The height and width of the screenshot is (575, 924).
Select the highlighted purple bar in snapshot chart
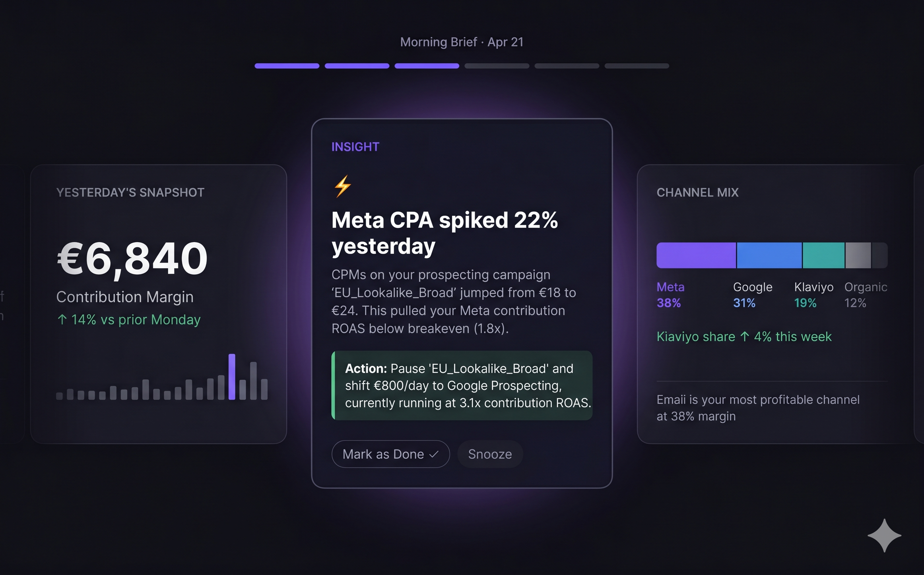232,377
